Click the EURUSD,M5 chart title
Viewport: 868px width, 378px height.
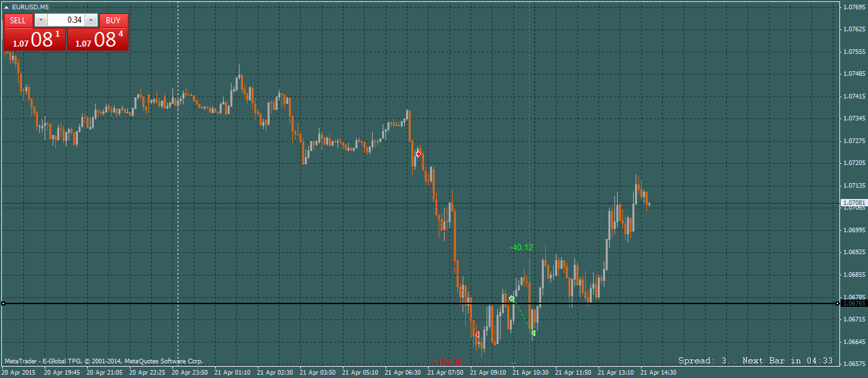(30, 7)
